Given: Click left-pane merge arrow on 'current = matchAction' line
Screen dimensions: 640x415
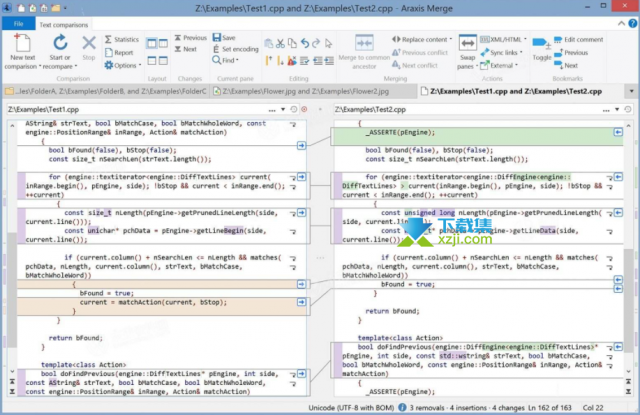Looking at the screenshot, I should (301, 302).
